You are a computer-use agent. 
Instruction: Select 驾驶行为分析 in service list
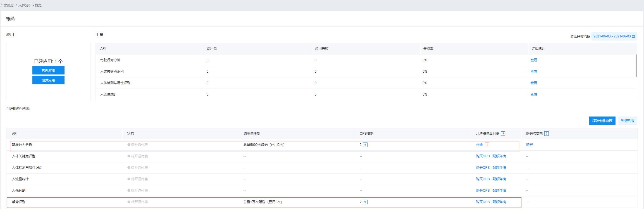point(22,145)
